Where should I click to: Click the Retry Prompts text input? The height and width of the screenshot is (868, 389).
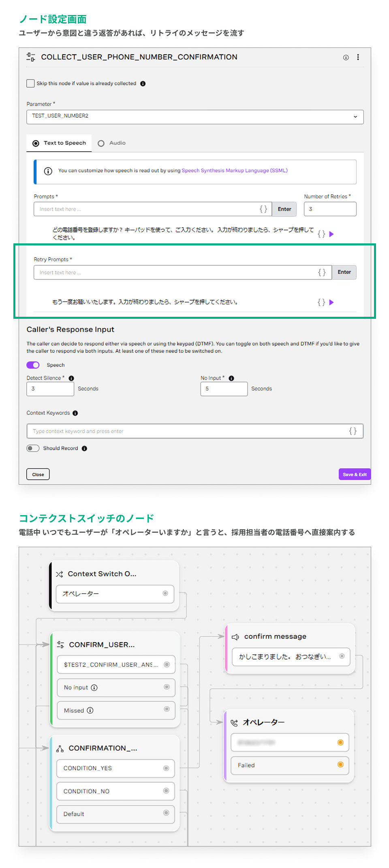(x=183, y=272)
